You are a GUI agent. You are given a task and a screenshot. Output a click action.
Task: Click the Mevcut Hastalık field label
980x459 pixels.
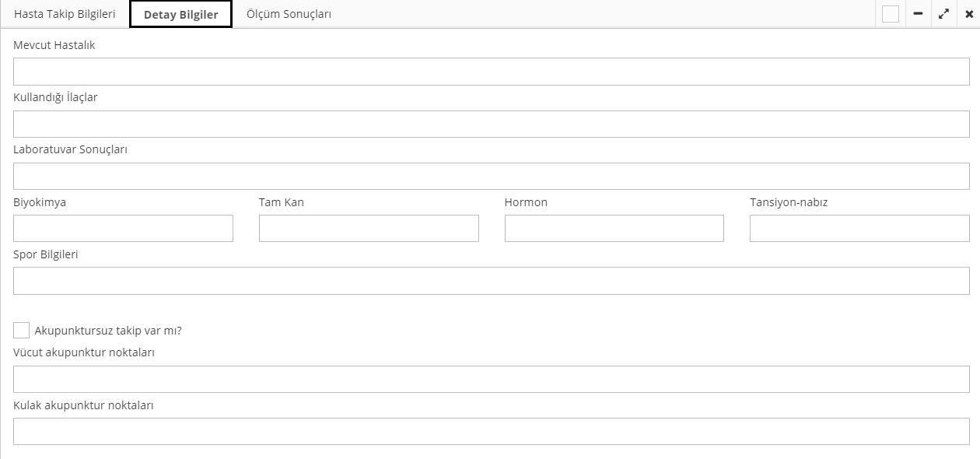pyautogui.click(x=54, y=45)
